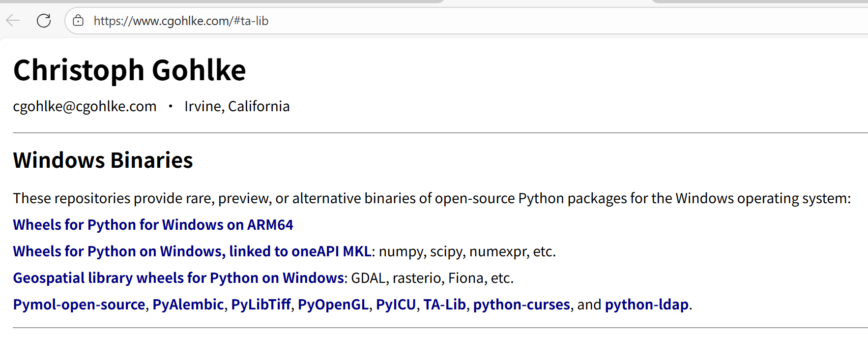The height and width of the screenshot is (337, 868).
Task: Open site info lock icon
Action: click(78, 21)
